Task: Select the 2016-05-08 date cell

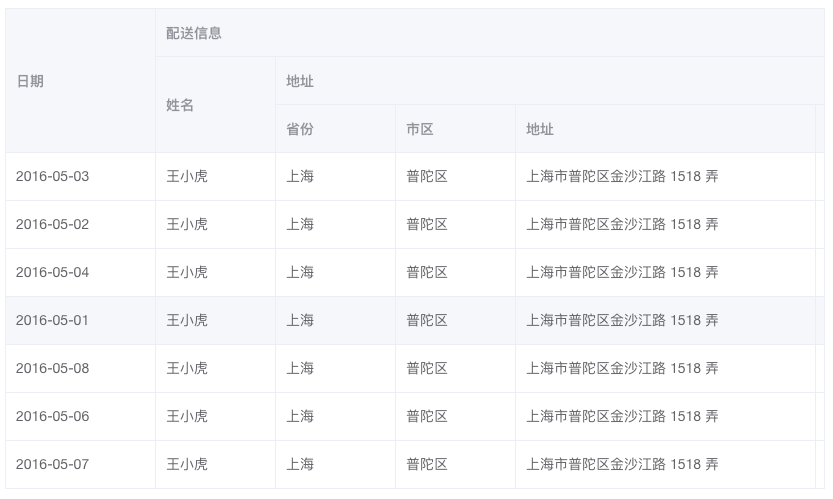Action: (52, 369)
